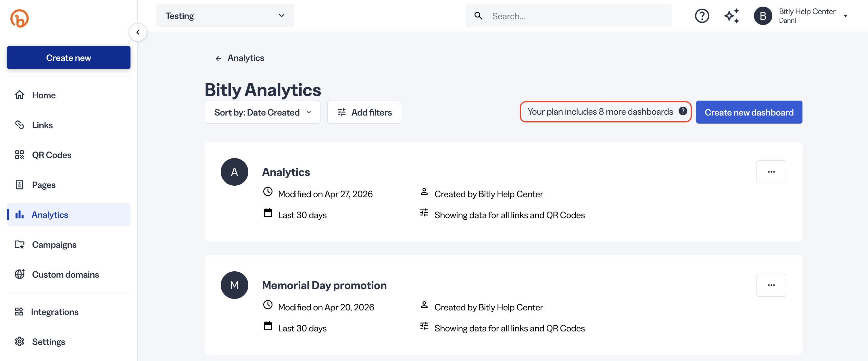The width and height of the screenshot is (868, 361).
Task: Click the Custom domains globe icon
Action: point(20,274)
